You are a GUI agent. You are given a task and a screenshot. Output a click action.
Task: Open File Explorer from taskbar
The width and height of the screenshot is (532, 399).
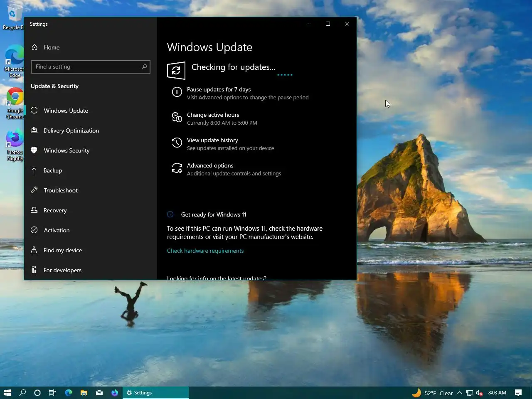coord(84,393)
